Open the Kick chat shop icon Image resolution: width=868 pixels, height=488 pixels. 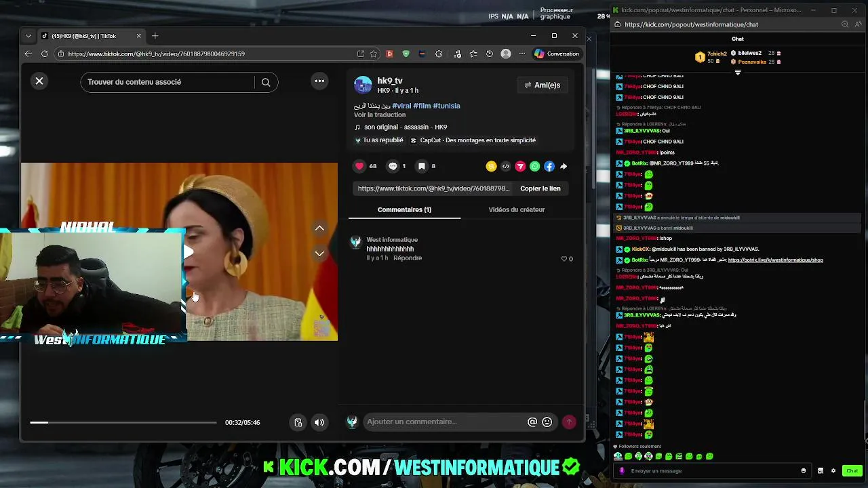821,471
